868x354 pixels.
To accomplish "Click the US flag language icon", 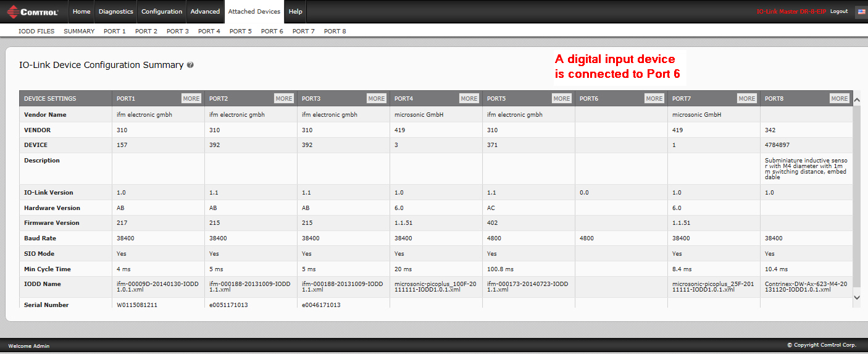I will (x=861, y=12).
